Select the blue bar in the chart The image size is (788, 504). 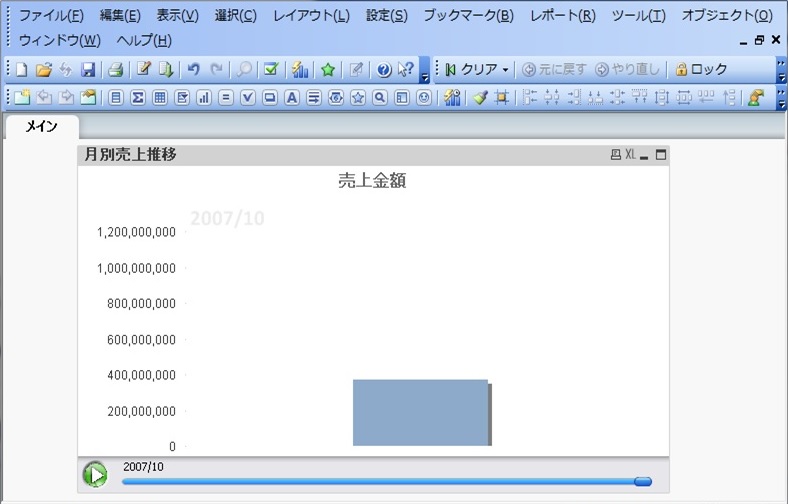coord(421,413)
